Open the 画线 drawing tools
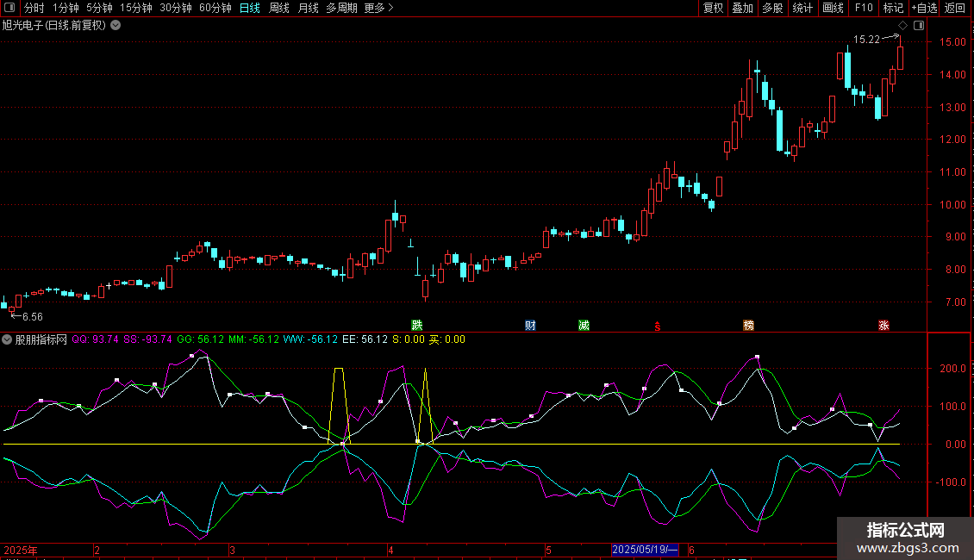This screenshot has height=560, width=974. pyautogui.click(x=833, y=8)
